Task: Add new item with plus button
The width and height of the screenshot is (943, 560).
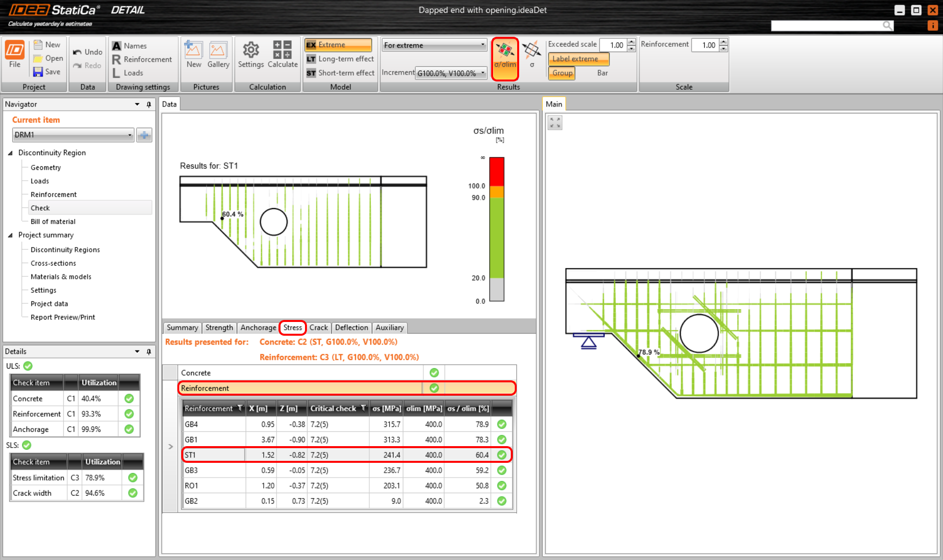Action: click(144, 135)
